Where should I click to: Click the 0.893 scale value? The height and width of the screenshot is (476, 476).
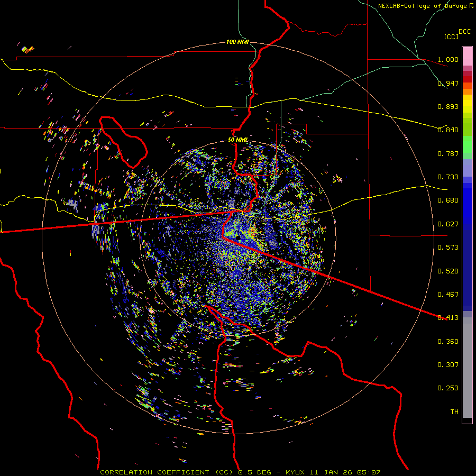pyautogui.click(x=448, y=106)
